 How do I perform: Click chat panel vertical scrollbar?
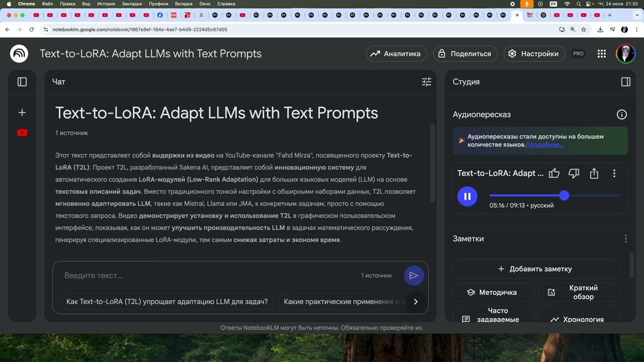point(432,162)
